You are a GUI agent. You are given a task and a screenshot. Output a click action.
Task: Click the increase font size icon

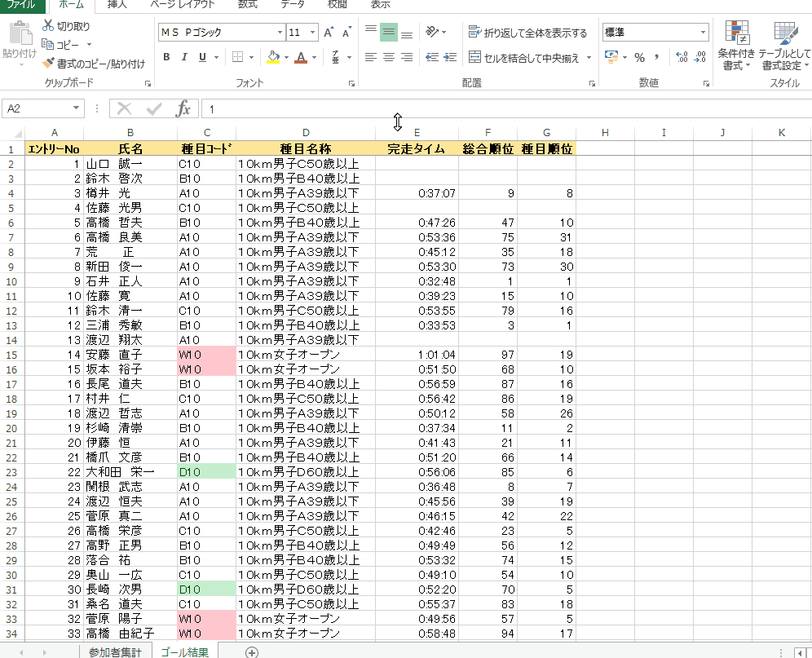329,33
